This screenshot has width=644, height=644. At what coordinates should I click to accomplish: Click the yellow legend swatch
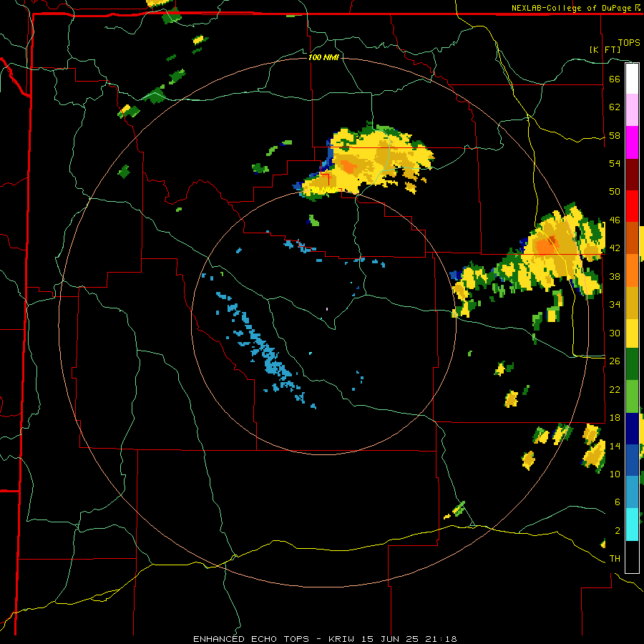point(632,333)
